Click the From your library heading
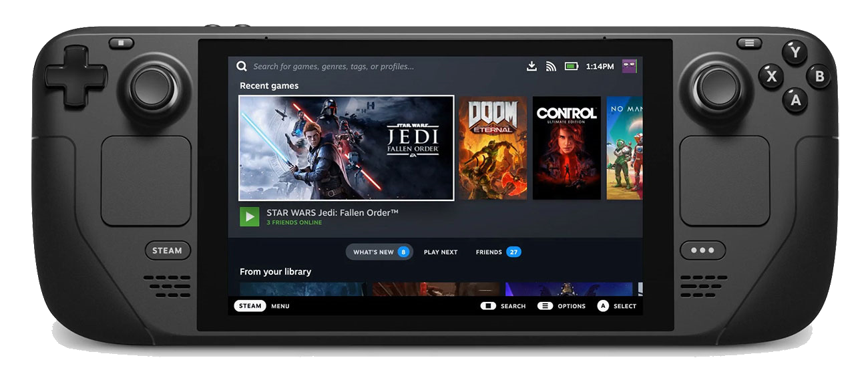This screenshot has height=372, width=868. [x=275, y=271]
